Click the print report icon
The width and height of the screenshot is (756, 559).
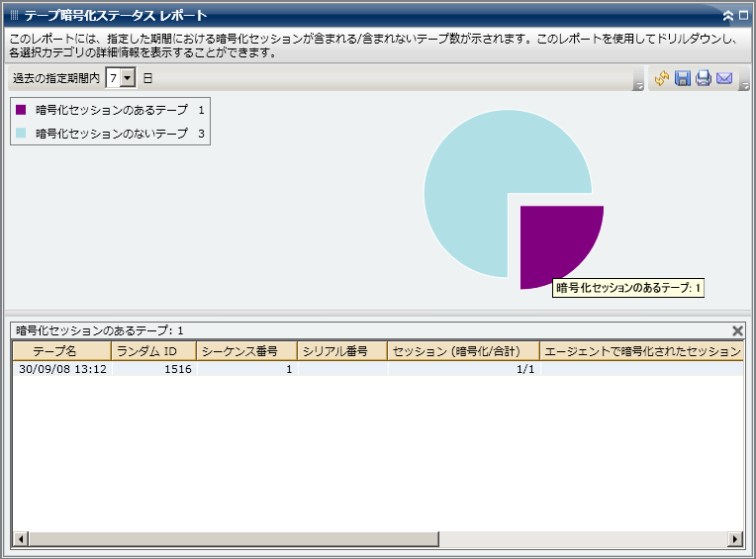tap(703, 78)
